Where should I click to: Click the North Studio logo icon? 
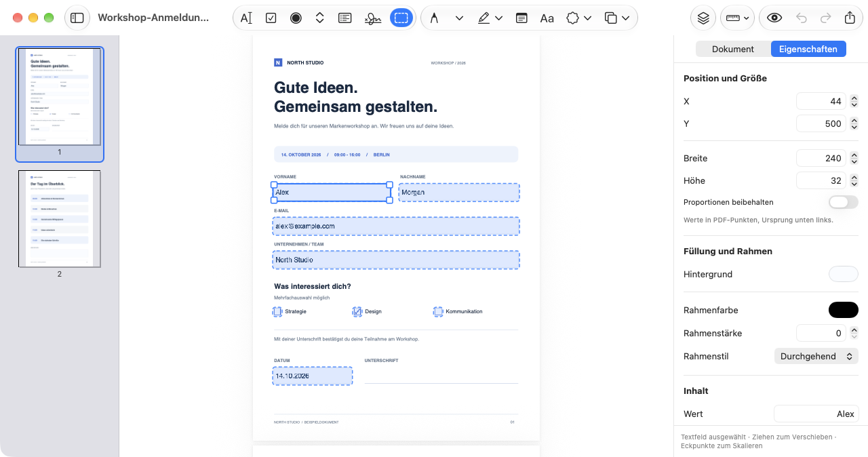click(278, 62)
